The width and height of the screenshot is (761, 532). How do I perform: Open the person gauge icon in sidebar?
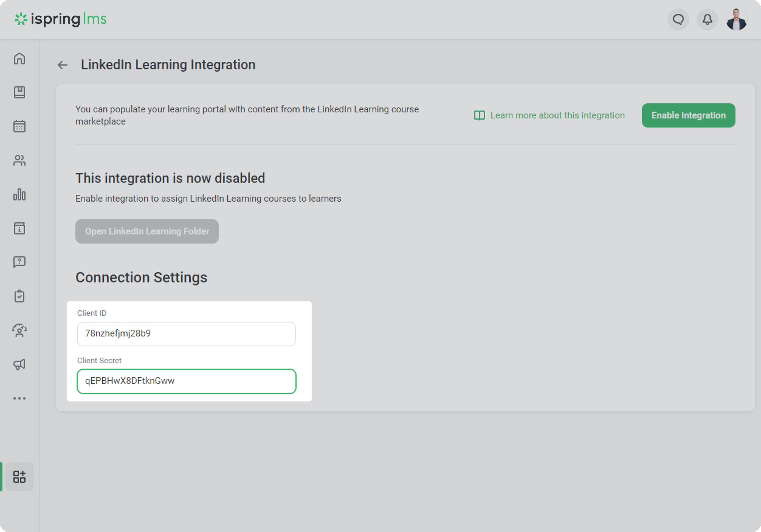pos(19,330)
